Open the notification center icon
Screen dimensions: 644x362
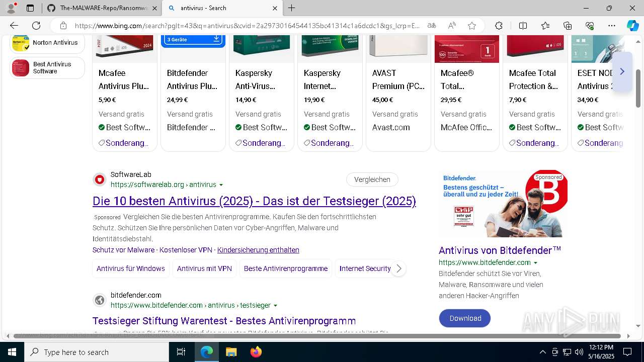627,352
